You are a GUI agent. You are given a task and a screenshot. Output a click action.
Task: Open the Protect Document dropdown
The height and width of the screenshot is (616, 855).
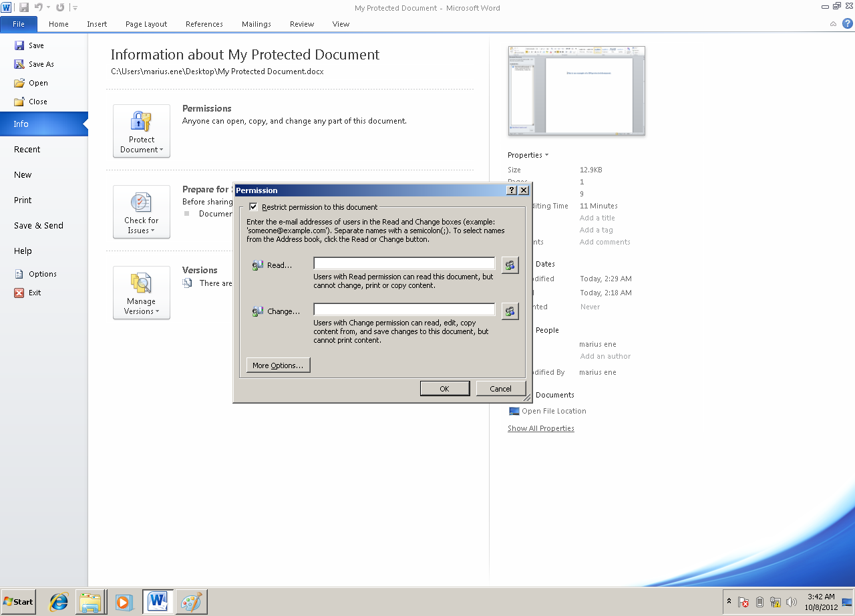142,131
